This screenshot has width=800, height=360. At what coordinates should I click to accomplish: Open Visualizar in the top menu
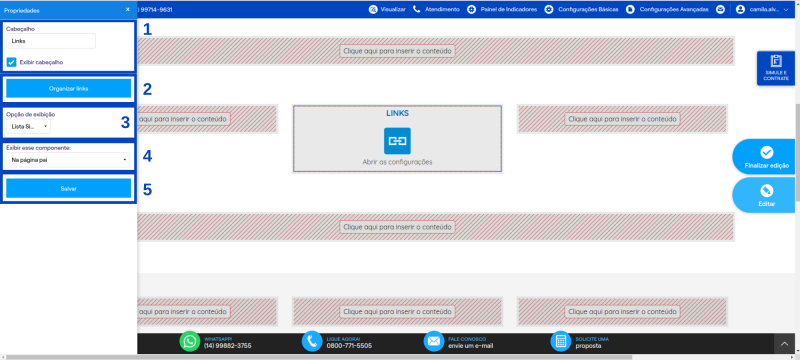tap(387, 9)
